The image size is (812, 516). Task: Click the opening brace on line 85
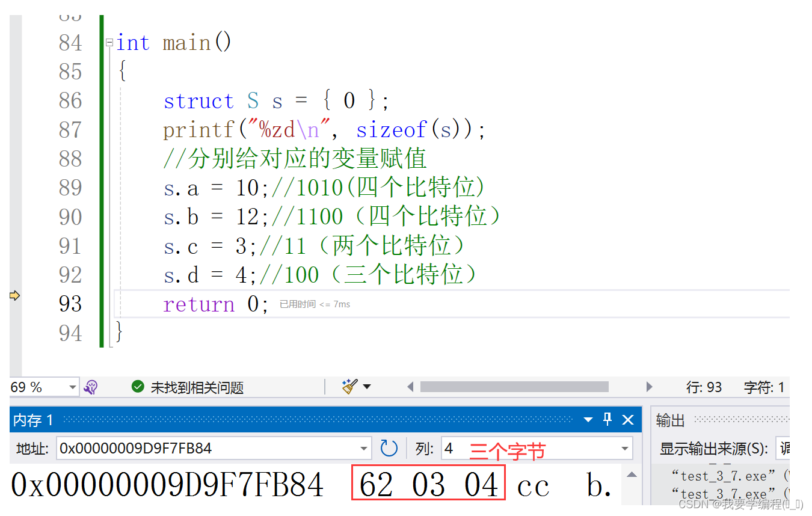click(122, 72)
